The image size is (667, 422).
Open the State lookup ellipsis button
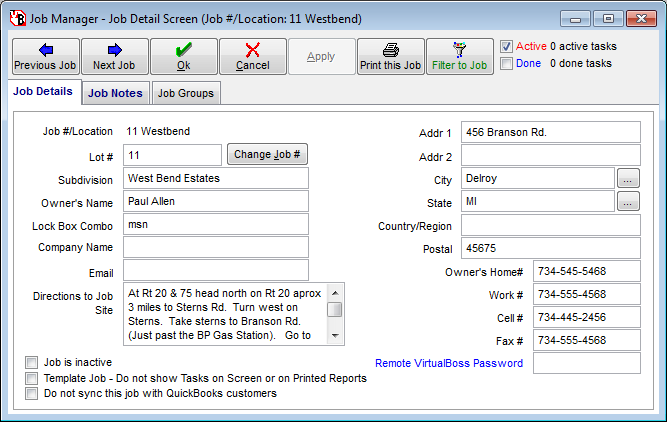627,201
